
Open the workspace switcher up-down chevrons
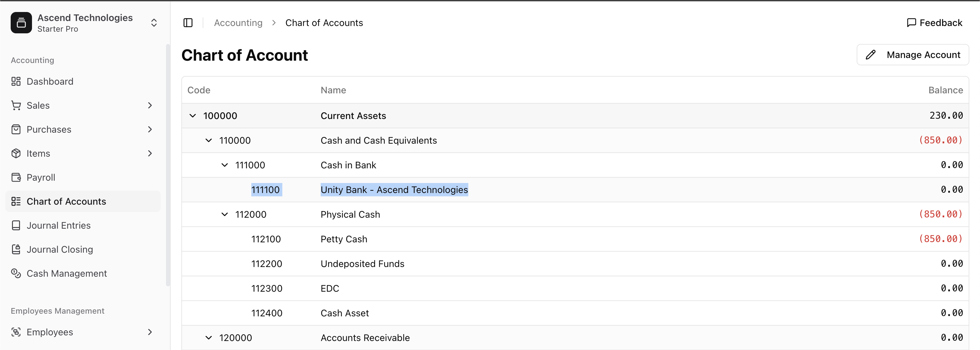pyautogui.click(x=154, y=23)
